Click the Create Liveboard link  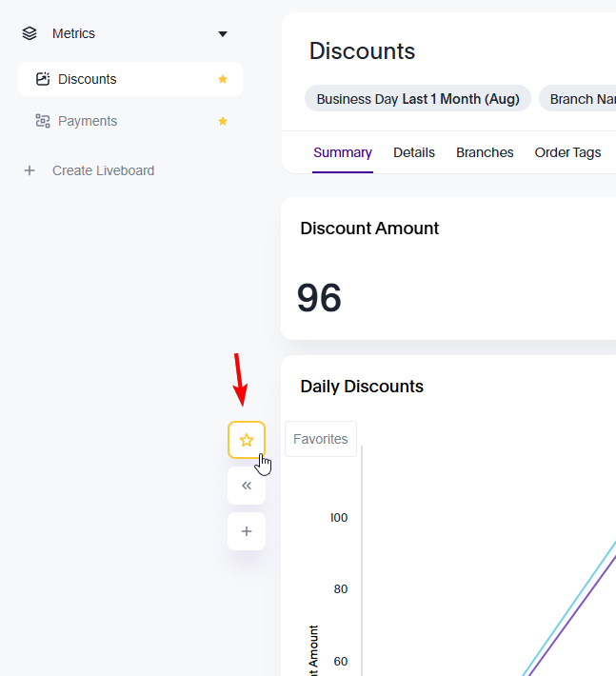[x=103, y=170]
